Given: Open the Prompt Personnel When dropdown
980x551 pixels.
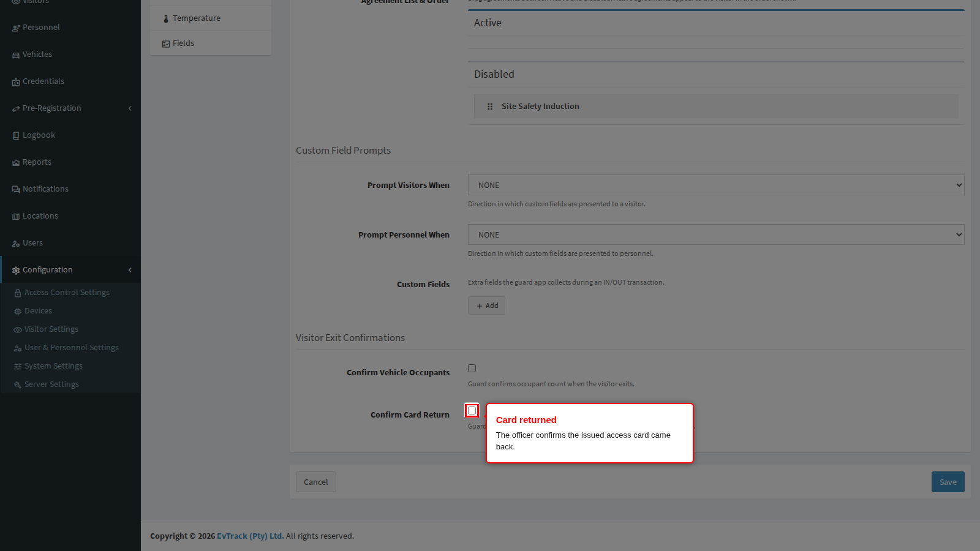Looking at the screenshot, I should coord(716,234).
